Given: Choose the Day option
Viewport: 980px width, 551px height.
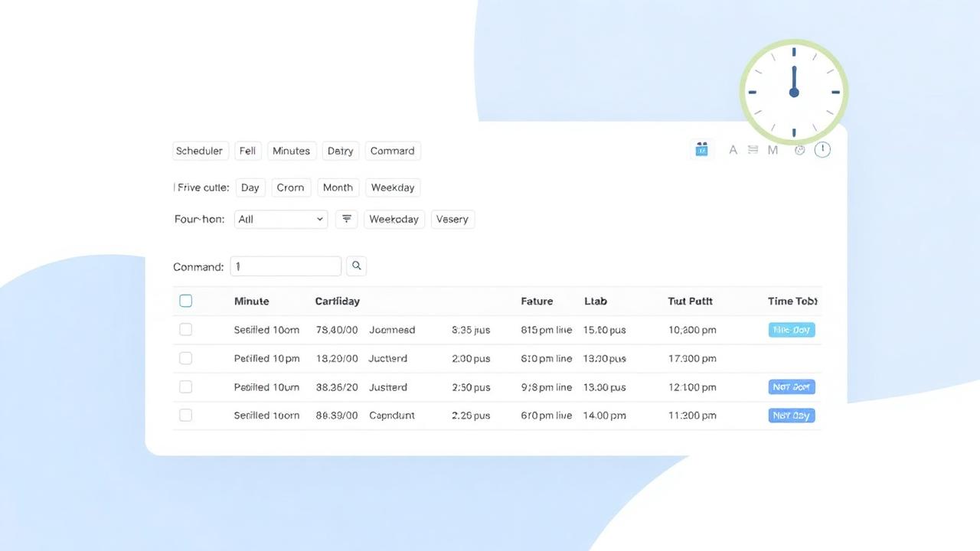Looking at the screenshot, I should (x=250, y=187).
